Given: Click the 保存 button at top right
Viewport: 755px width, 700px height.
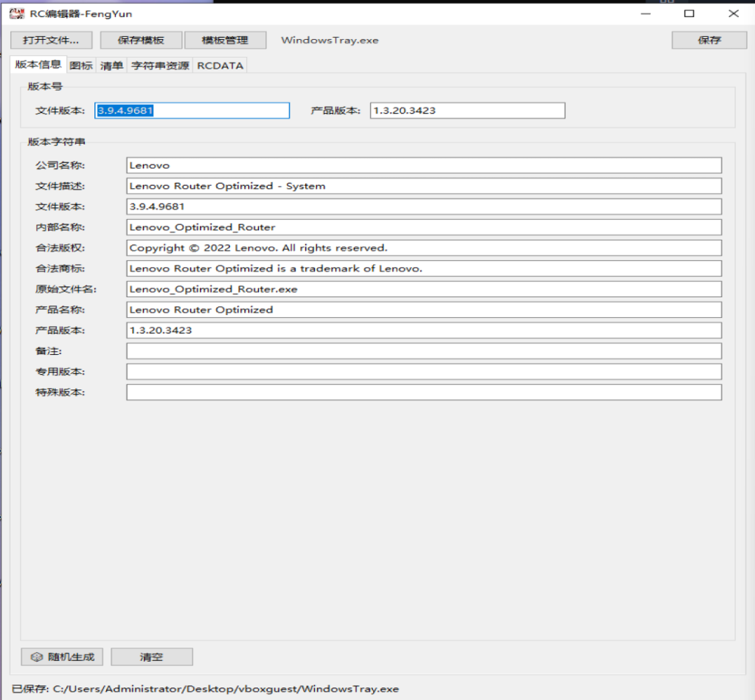Looking at the screenshot, I should coord(709,40).
